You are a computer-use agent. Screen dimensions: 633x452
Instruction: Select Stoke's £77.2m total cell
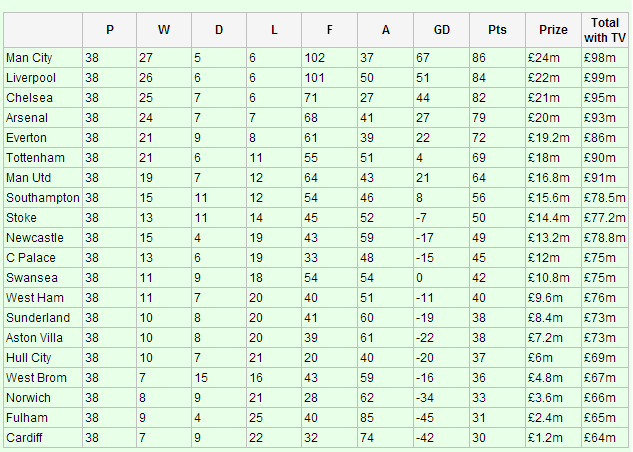tap(604, 218)
